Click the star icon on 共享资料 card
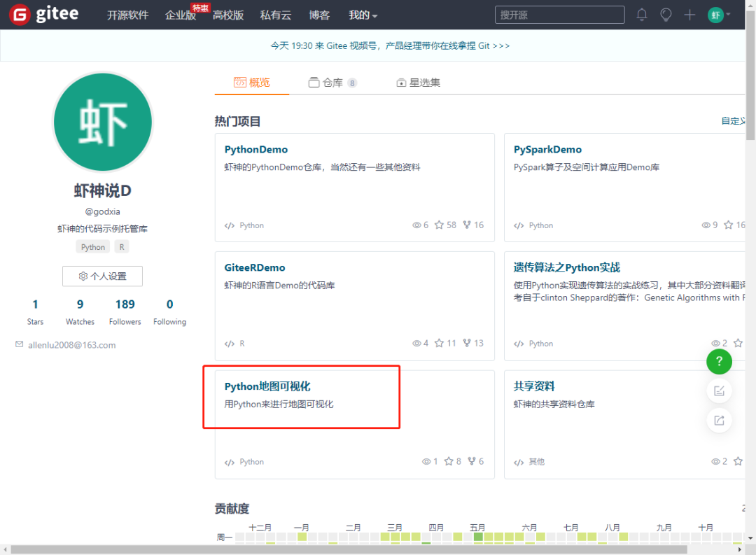The width and height of the screenshot is (756, 555). point(738,461)
